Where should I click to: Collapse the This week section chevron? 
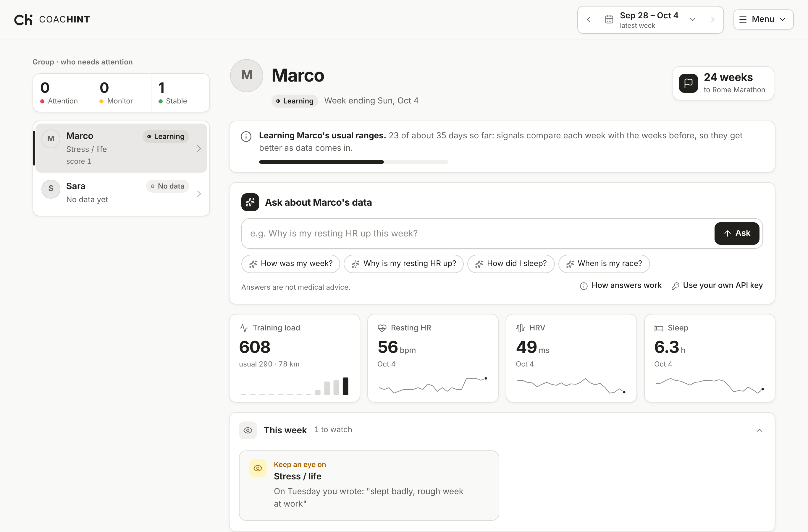(759, 430)
